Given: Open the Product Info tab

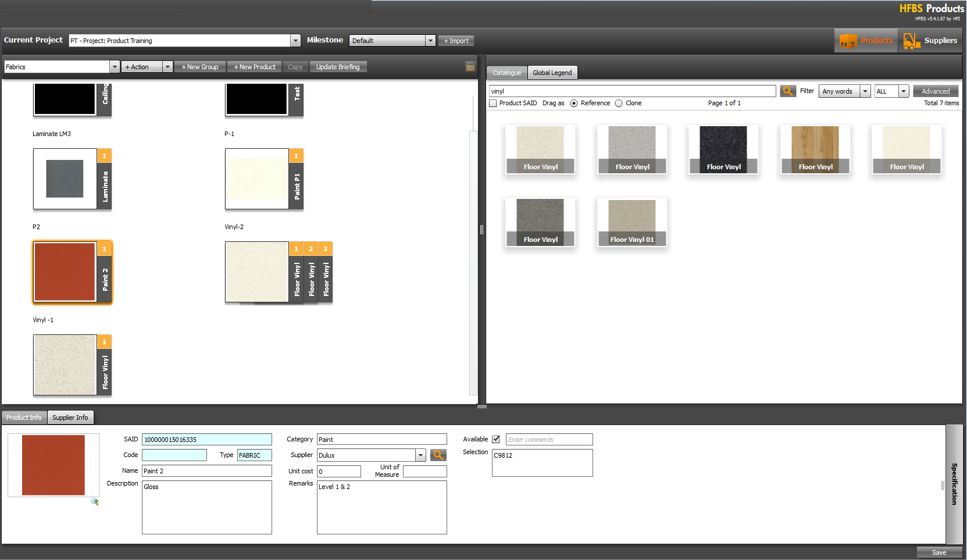Looking at the screenshot, I should pos(24,418).
